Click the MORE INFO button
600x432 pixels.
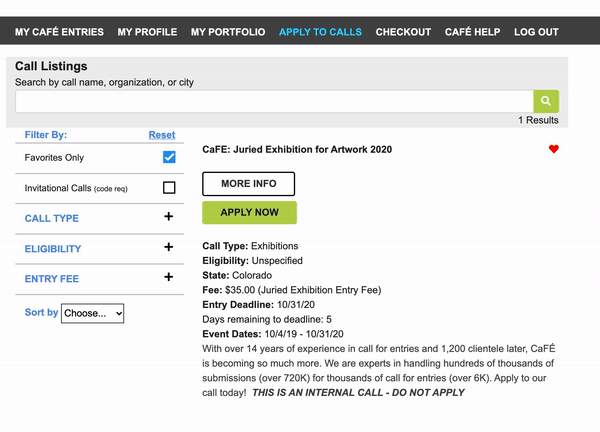[249, 184]
